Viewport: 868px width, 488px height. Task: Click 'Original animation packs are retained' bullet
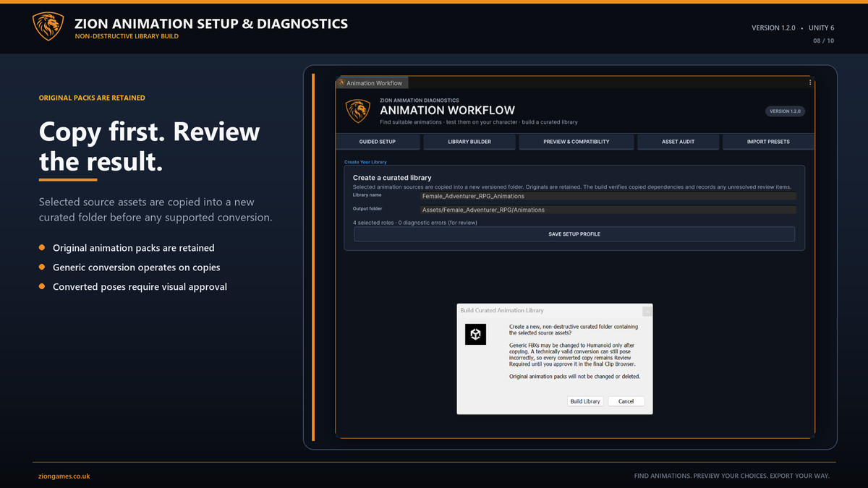133,248
